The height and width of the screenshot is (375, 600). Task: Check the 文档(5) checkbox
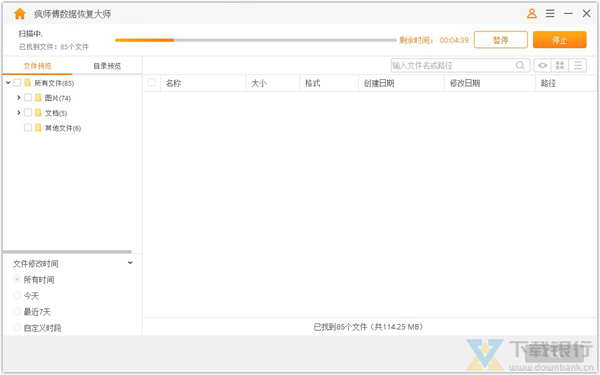[28, 112]
